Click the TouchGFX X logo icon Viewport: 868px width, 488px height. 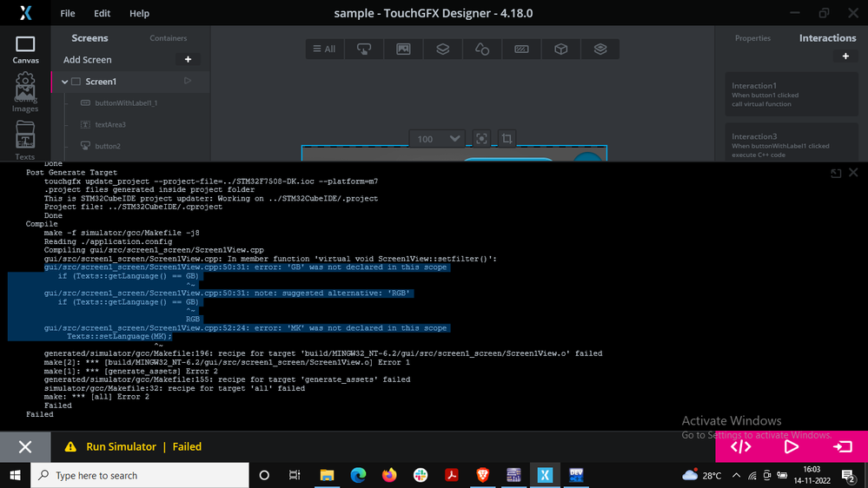tap(25, 13)
